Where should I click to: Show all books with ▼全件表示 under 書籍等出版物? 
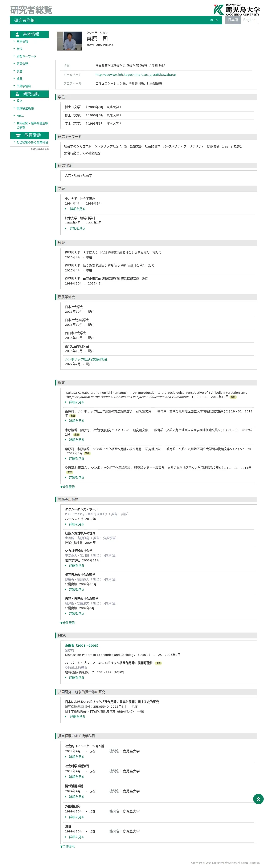click(x=68, y=623)
